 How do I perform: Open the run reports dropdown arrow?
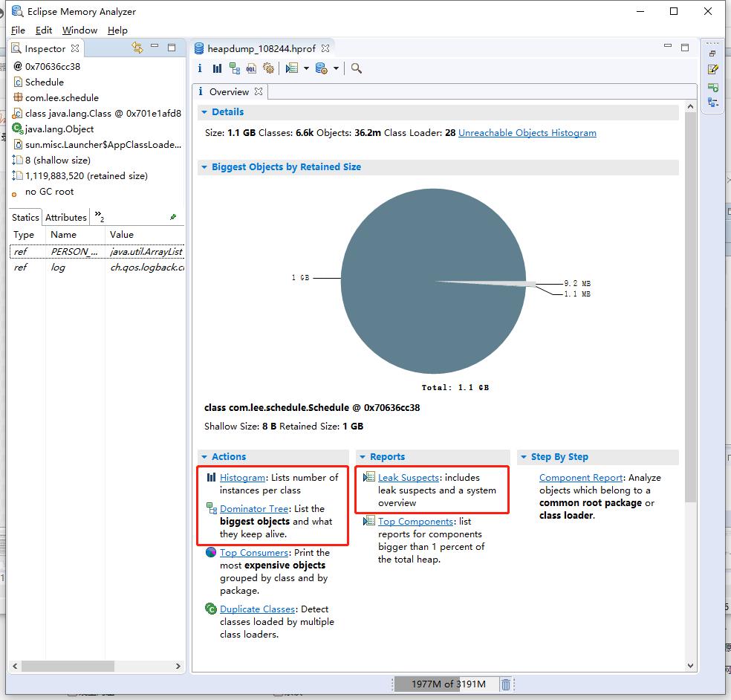click(x=306, y=68)
